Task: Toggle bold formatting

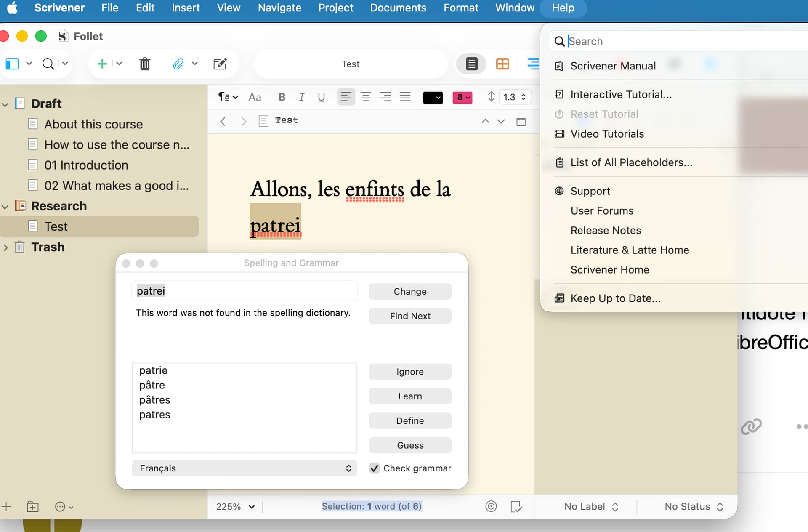Action: tap(282, 97)
